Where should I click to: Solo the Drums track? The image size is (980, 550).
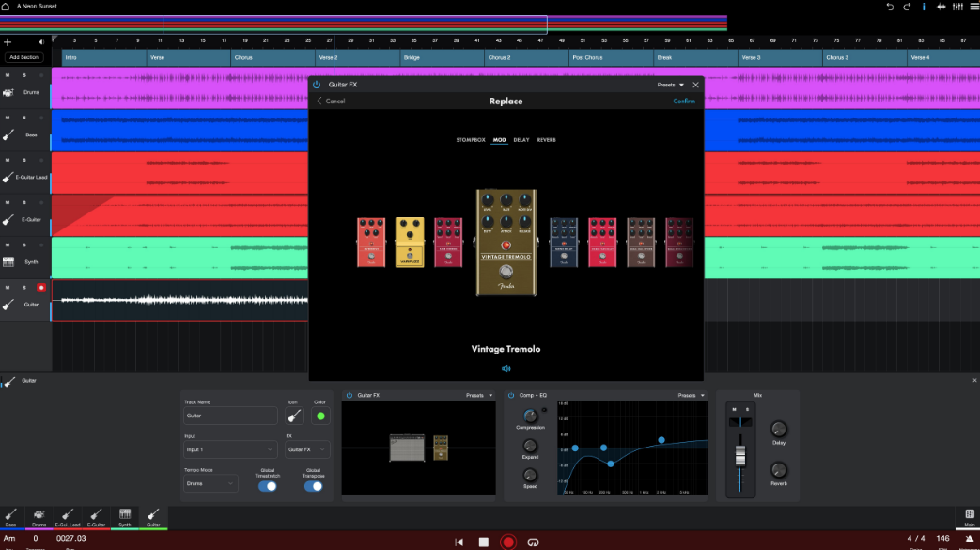tap(24, 75)
